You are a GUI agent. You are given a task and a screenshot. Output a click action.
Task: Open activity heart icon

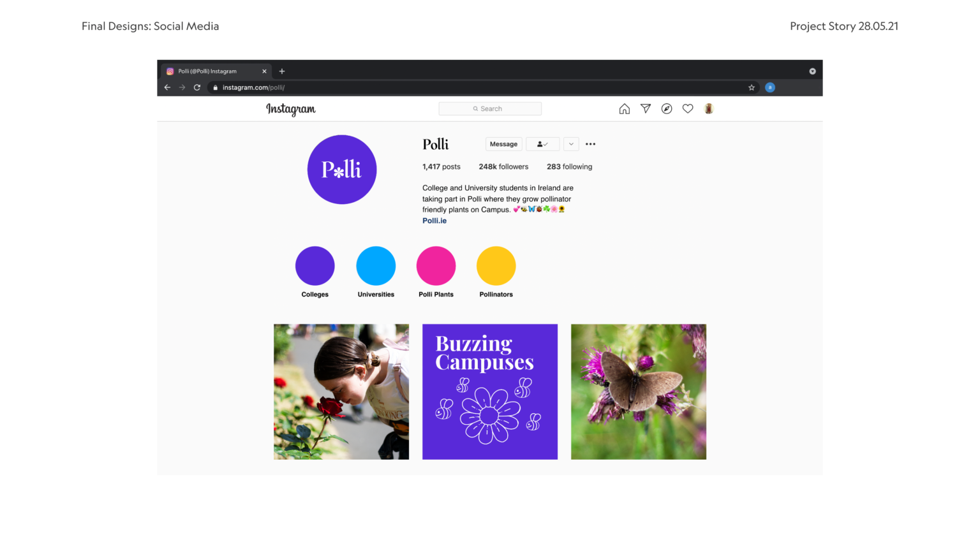(x=688, y=109)
